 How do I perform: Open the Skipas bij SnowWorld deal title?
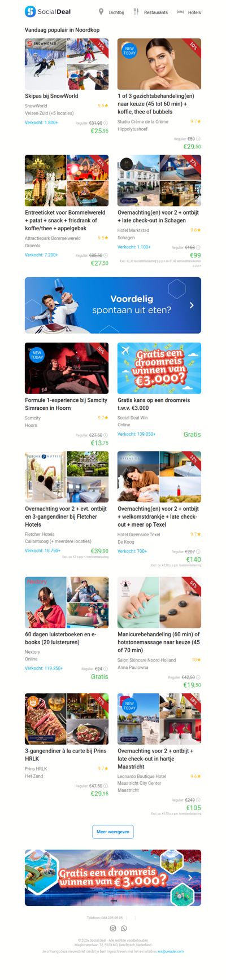click(x=51, y=96)
